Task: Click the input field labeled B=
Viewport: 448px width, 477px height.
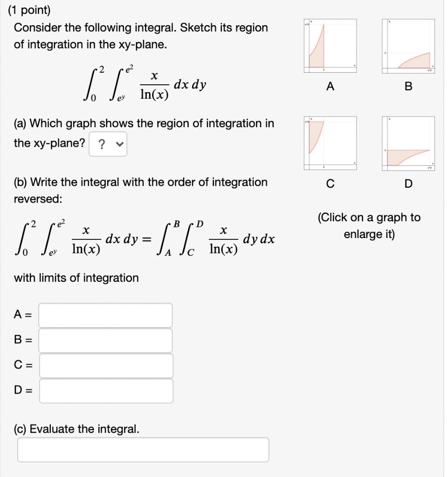Action: (105, 340)
